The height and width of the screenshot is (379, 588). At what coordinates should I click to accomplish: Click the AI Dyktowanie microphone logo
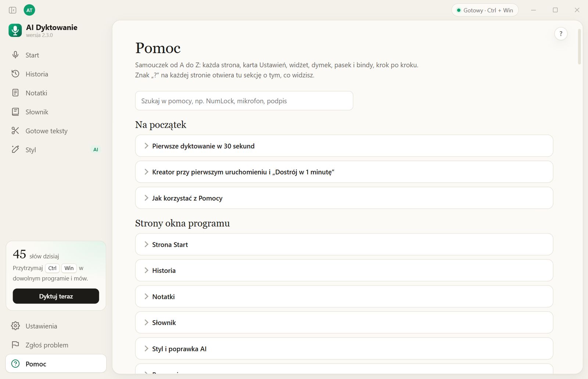[15, 30]
